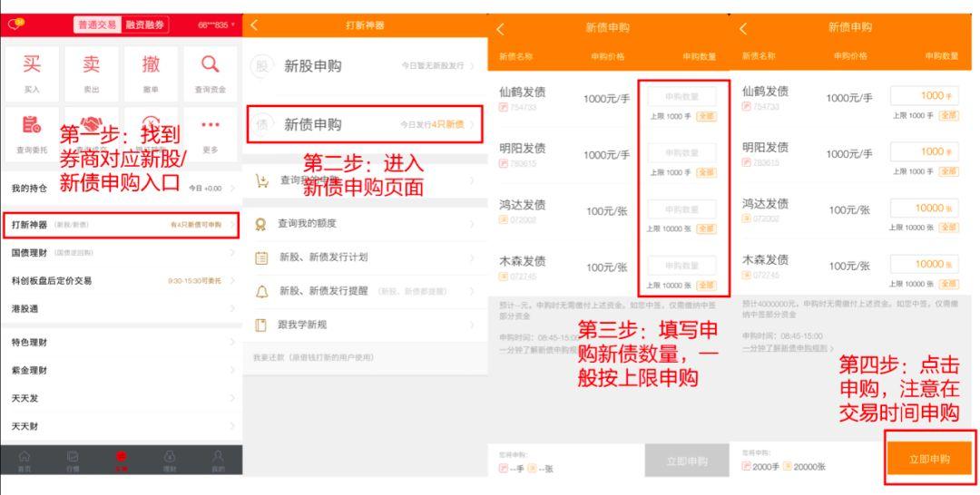
Task: Open the 国债理财 row
Action: (122, 253)
